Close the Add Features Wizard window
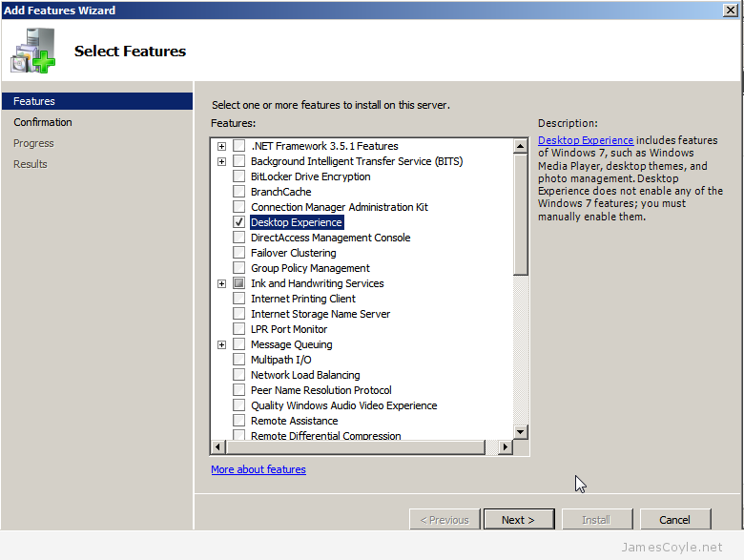The width and height of the screenshot is (744, 560). [731, 10]
